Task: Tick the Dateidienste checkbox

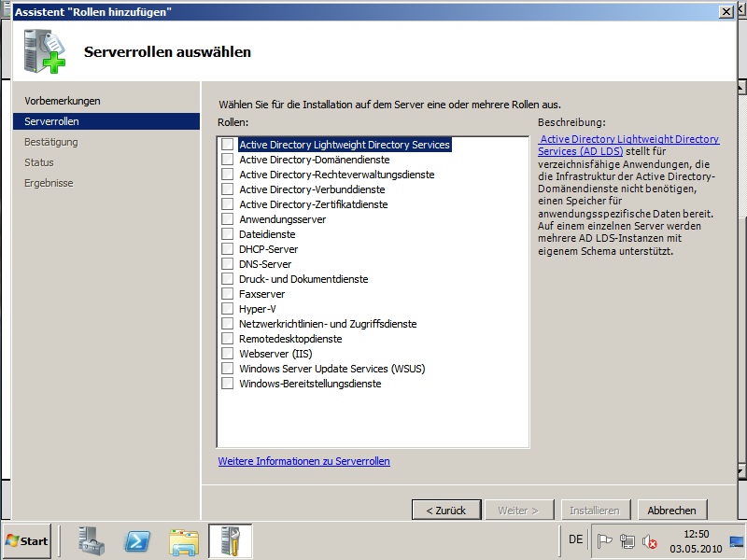Action: (x=227, y=234)
